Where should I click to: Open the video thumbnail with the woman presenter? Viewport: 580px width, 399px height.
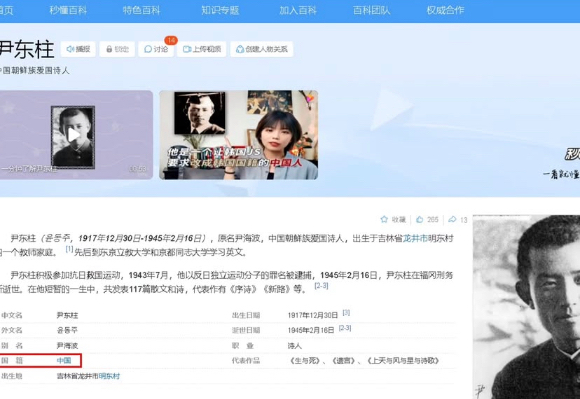coord(239,135)
